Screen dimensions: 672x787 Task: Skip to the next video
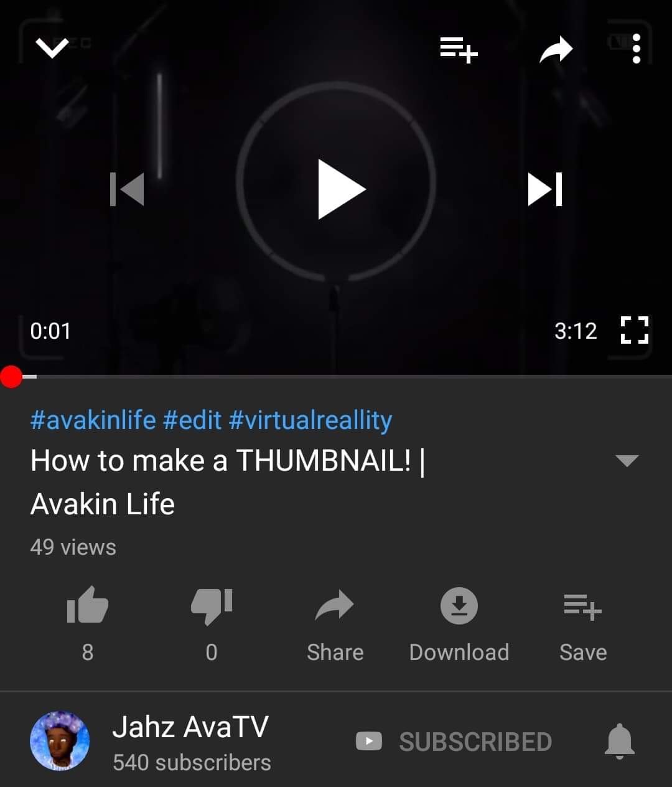point(545,189)
